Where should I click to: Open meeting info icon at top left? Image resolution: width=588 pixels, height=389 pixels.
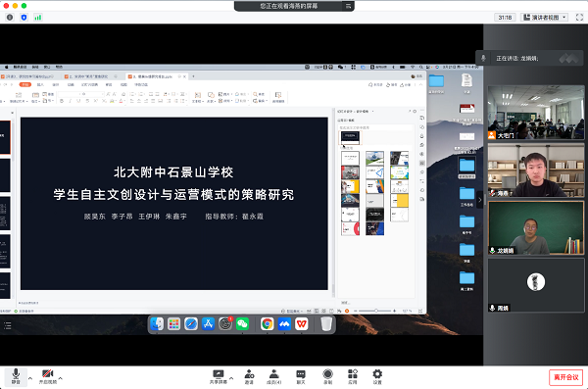click(x=10, y=18)
